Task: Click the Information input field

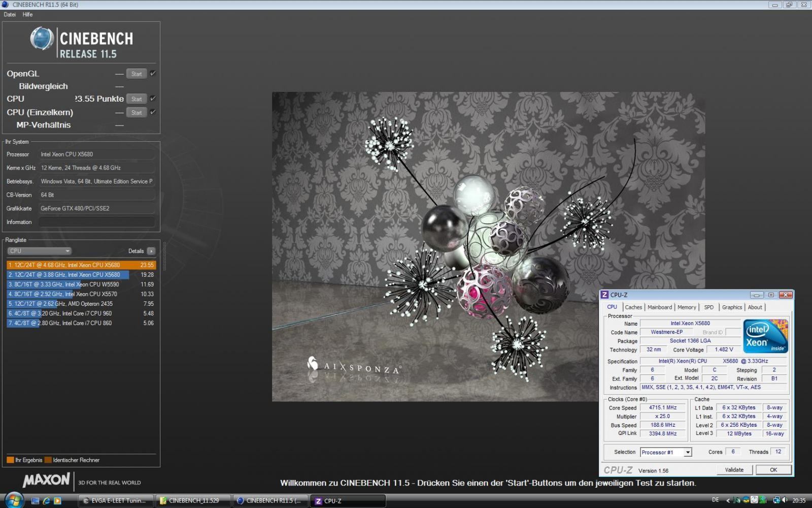Action: point(97,222)
